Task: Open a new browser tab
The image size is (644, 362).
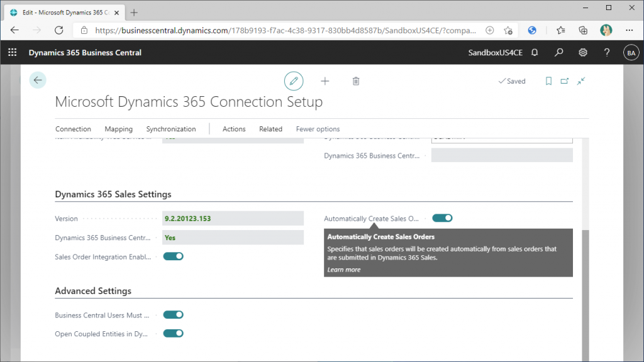Action: (x=134, y=13)
